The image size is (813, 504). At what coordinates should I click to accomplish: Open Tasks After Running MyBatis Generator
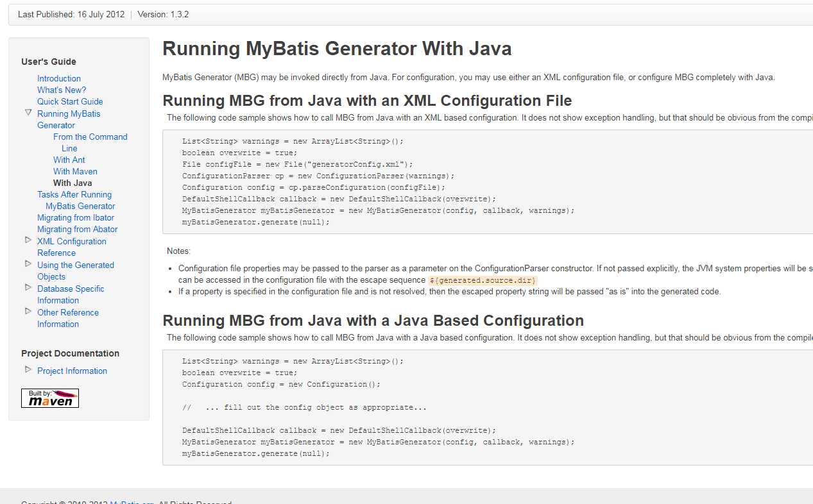[x=76, y=200]
